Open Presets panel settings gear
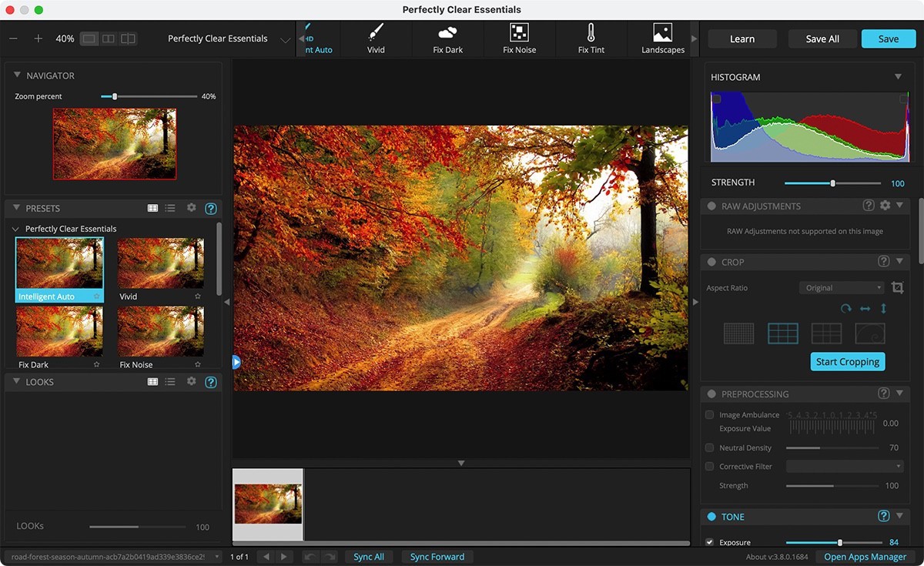The image size is (924, 566). click(x=192, y=208)
